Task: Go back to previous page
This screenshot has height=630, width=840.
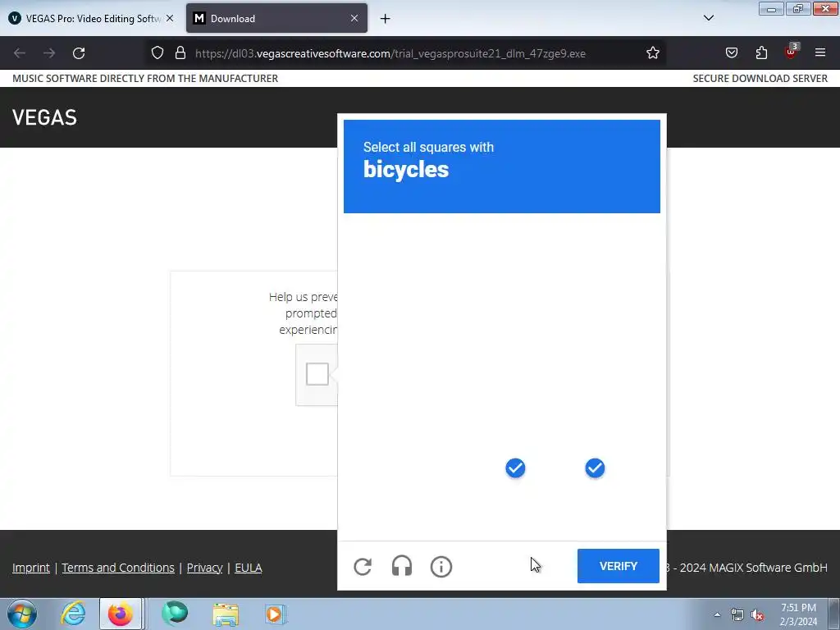Action: coord(20,53)
